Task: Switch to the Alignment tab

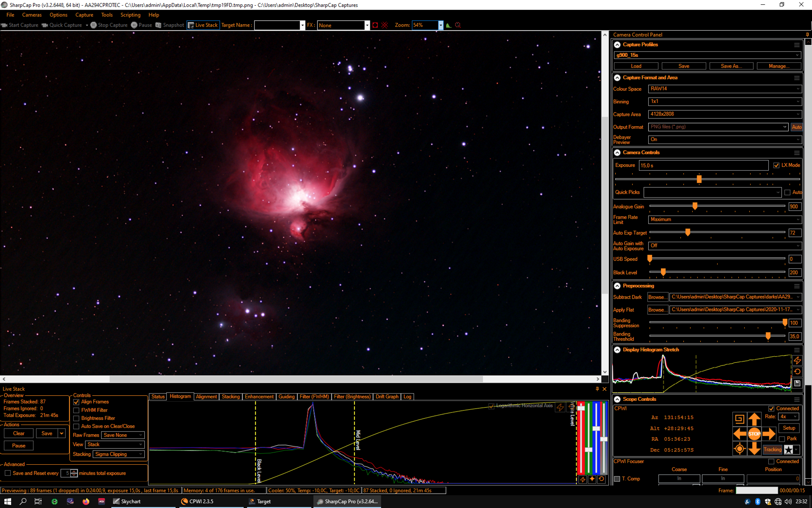Action: coord(206,396)
